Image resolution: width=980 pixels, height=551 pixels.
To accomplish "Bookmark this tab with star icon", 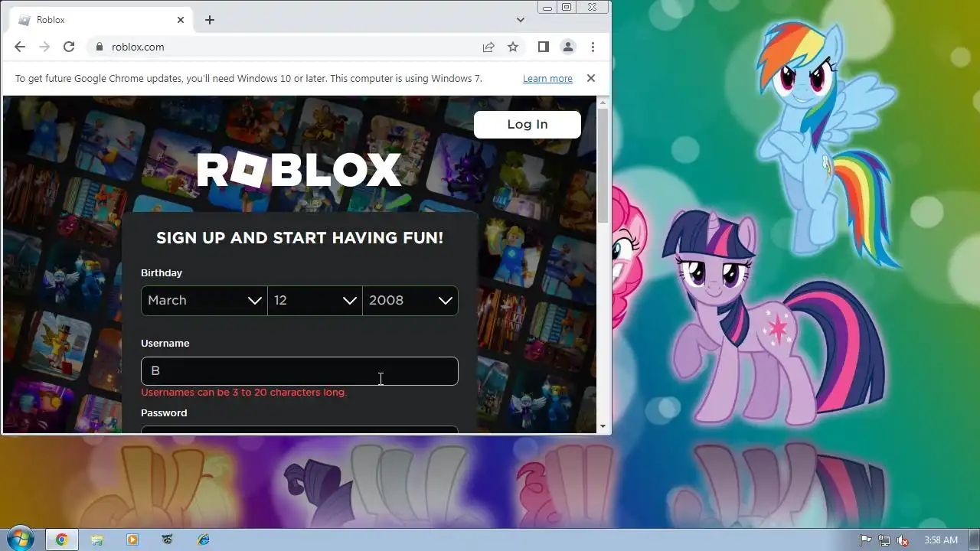I will (513, 47).
